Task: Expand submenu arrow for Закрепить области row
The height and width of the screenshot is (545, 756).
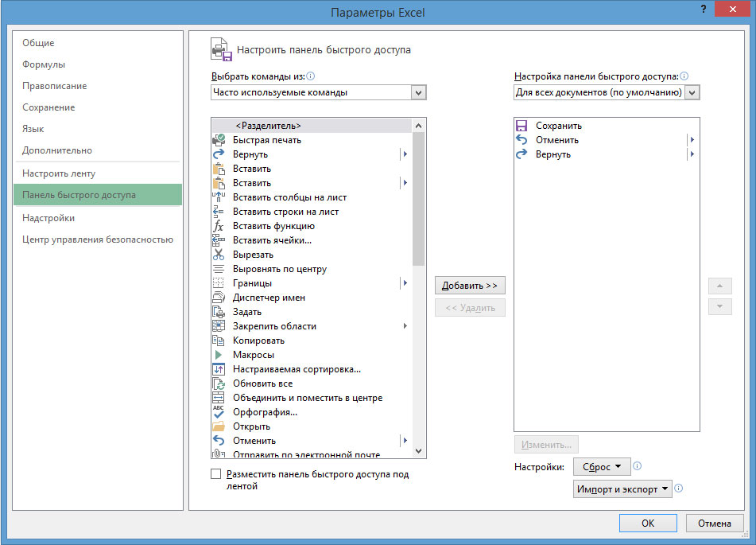Action: click(405, 326)
